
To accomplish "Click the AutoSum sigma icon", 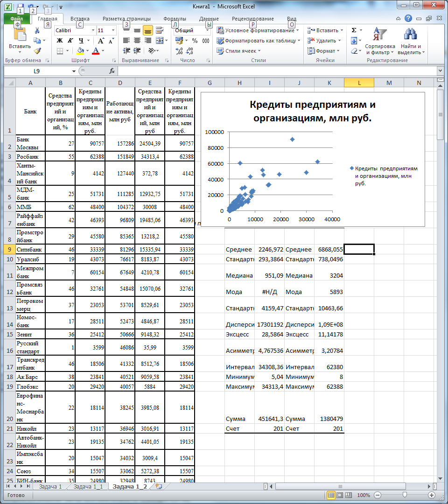I will [354, 30].
